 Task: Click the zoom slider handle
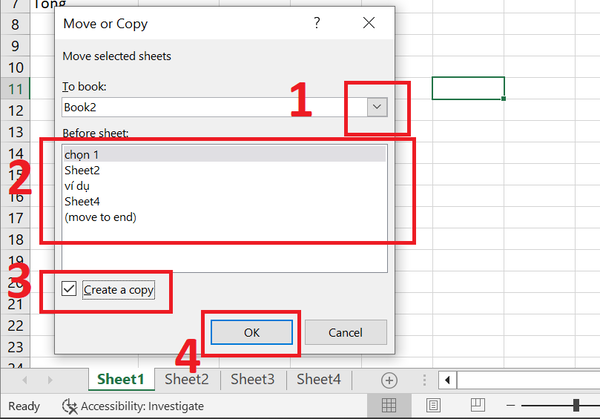click(576, 405)
